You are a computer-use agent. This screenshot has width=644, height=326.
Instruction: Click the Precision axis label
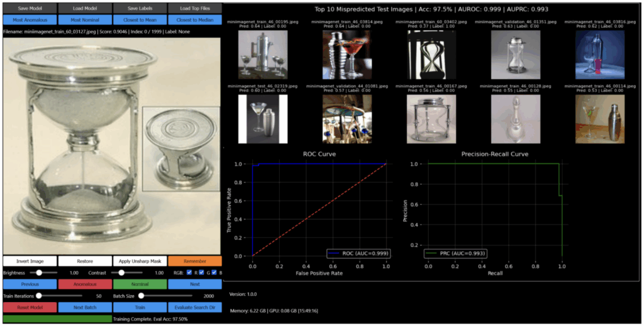coord(406,210)
